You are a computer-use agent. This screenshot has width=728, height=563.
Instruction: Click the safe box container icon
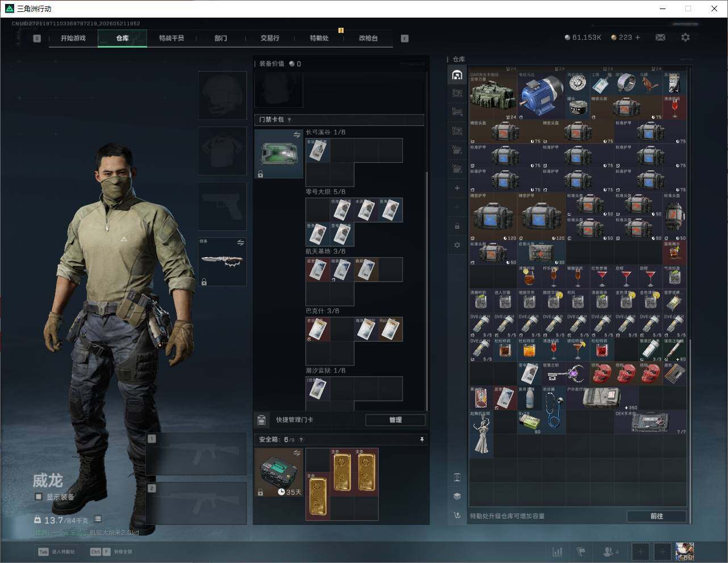278,472
